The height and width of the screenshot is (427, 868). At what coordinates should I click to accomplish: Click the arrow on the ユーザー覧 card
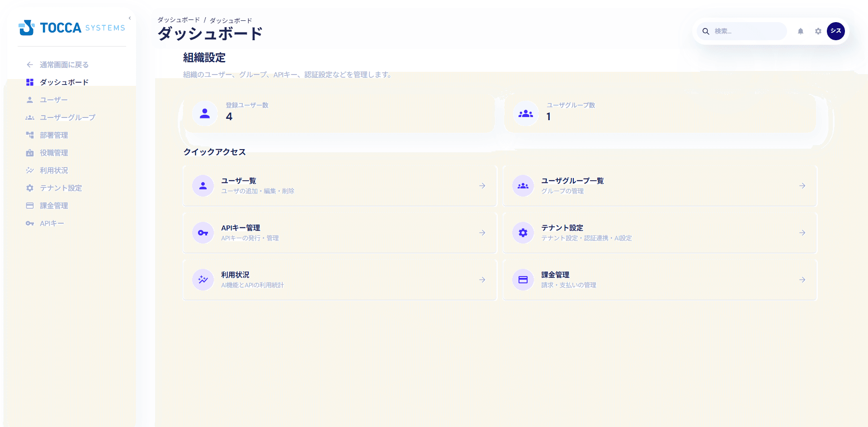(x=482, y=186)
